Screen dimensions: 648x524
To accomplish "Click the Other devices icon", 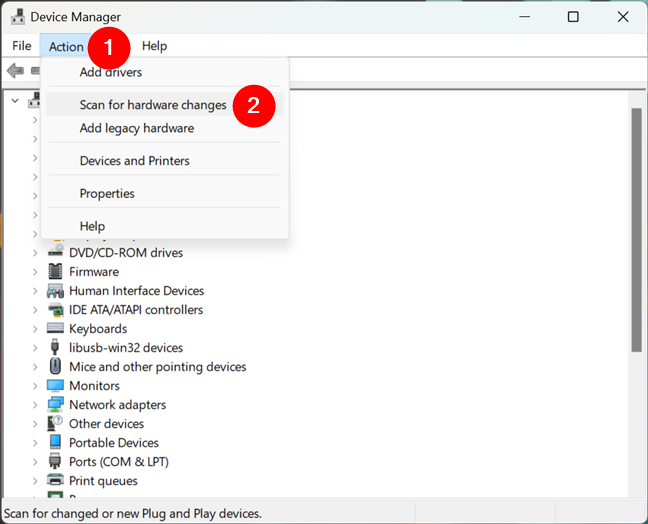I will click(x=55, y=423).
